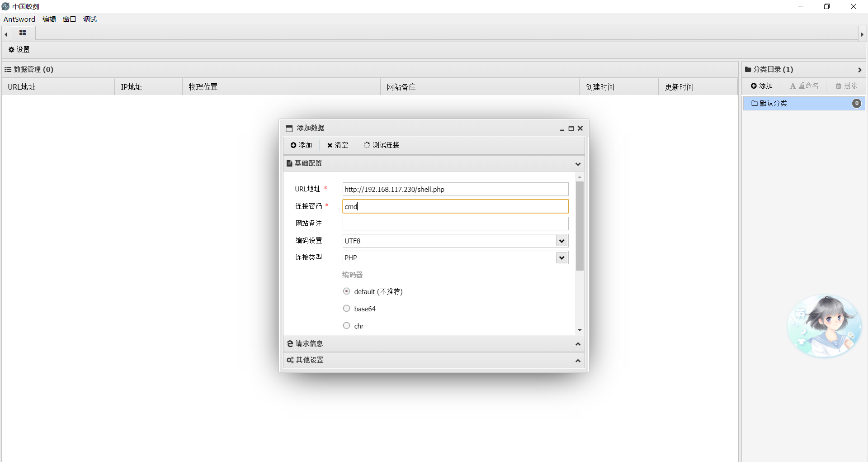Select the base64 encoder option

tap(347, 309)
